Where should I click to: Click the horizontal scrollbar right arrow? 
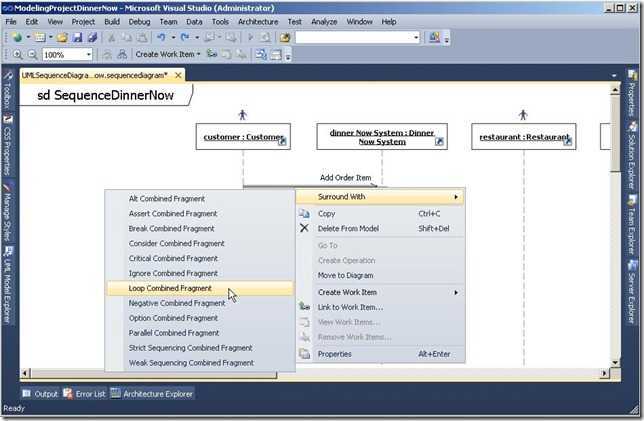tap(604, 373)
